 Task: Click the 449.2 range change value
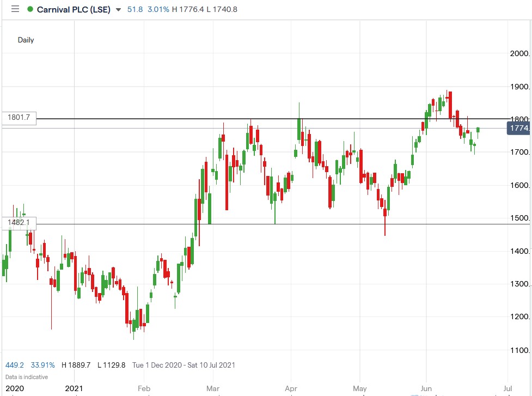tap(15, 365)
